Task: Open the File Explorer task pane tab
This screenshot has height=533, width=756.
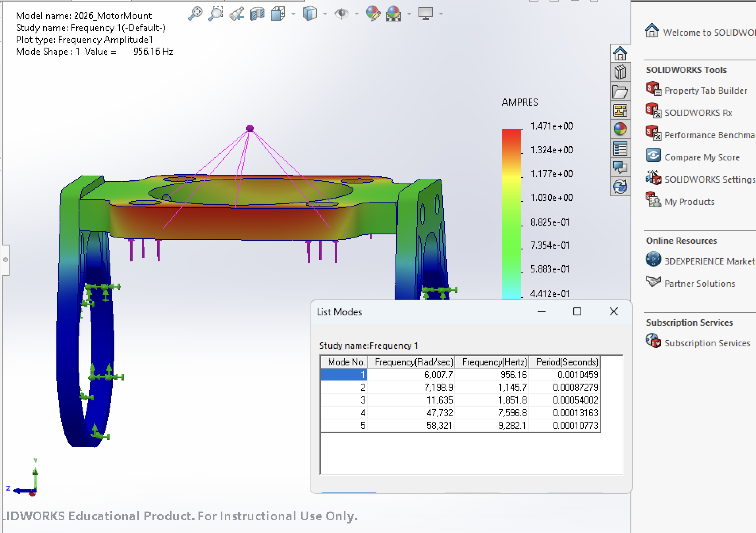Action: click(621, 91)
